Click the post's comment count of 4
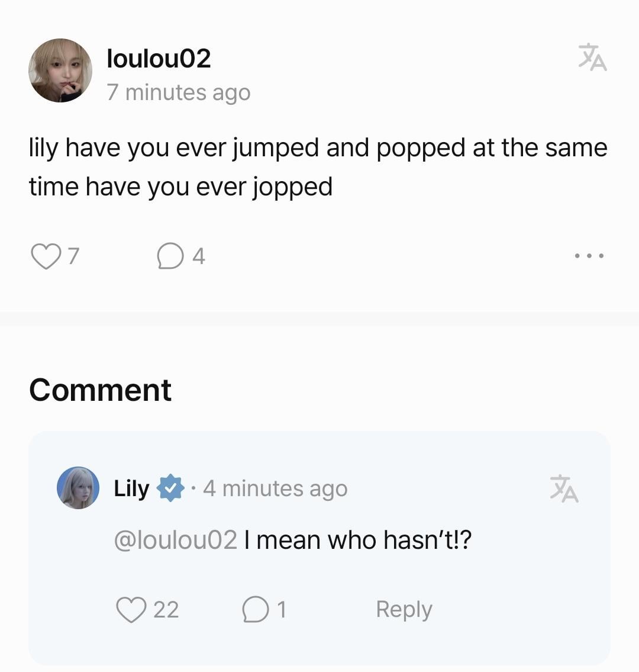 click(x=199, y=256)
